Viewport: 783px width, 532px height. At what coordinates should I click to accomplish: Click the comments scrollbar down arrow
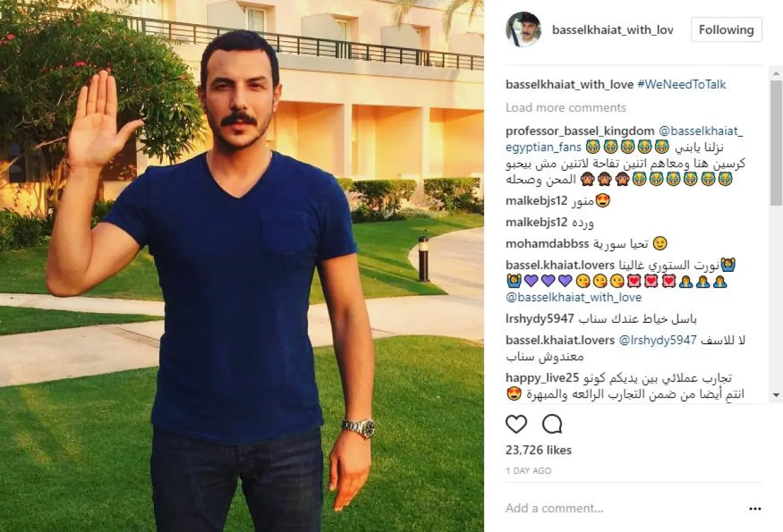coord(776,395)
